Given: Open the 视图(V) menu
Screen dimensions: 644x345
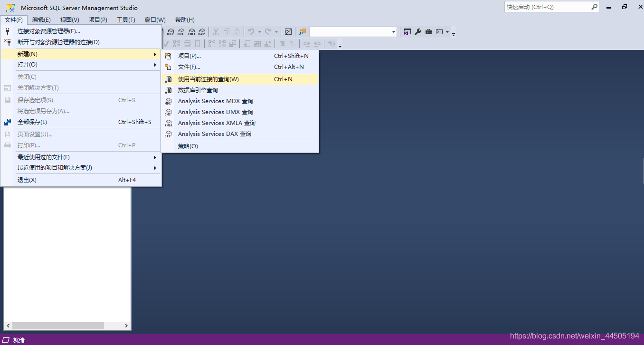Looking at the screenshot, I should tap(70, 19).
